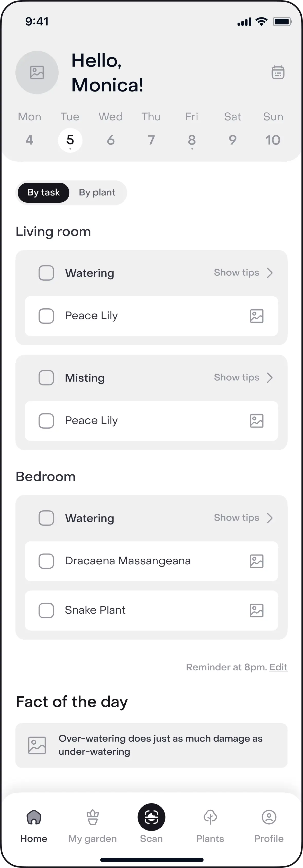The height and width of the screenshot is (868, 303).
Task: Open the Profile tab icon
Action: click(269, 817)
